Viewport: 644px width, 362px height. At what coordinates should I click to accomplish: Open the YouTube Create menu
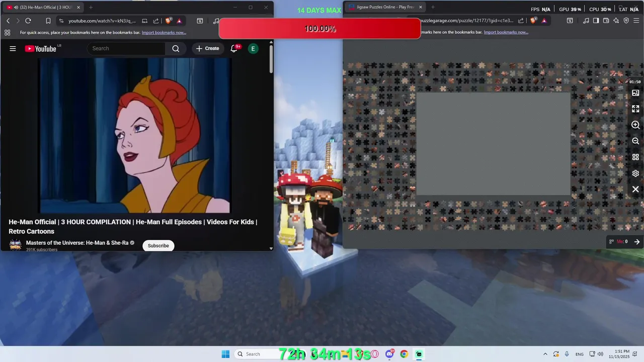pyautogui.click(x=207, y=48)
